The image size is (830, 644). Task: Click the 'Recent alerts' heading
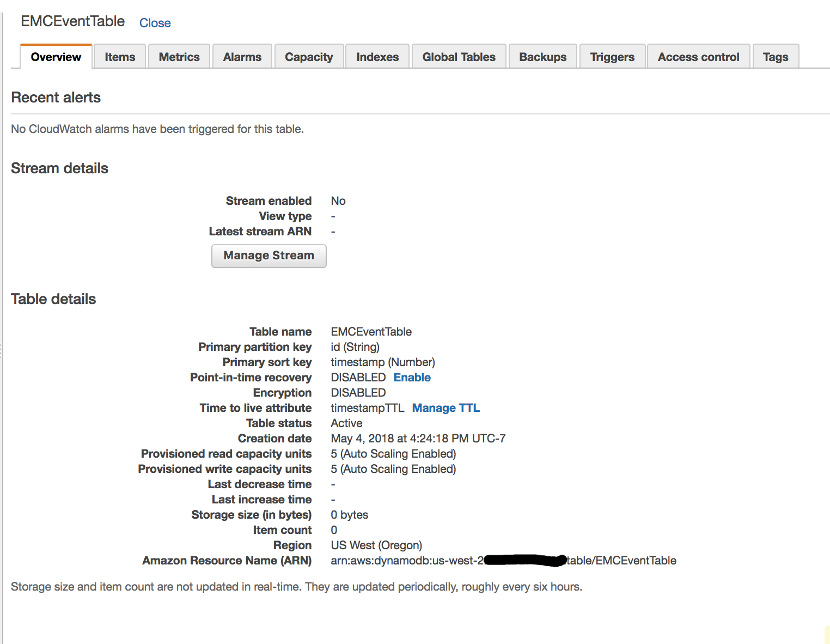pos(56,98)
